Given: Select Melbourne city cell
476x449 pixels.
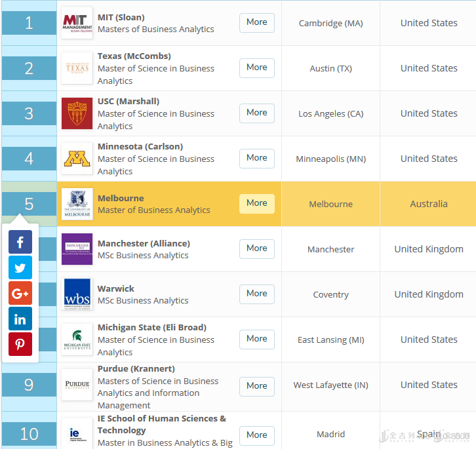Looking at the screenshot, I should [330, 204].
